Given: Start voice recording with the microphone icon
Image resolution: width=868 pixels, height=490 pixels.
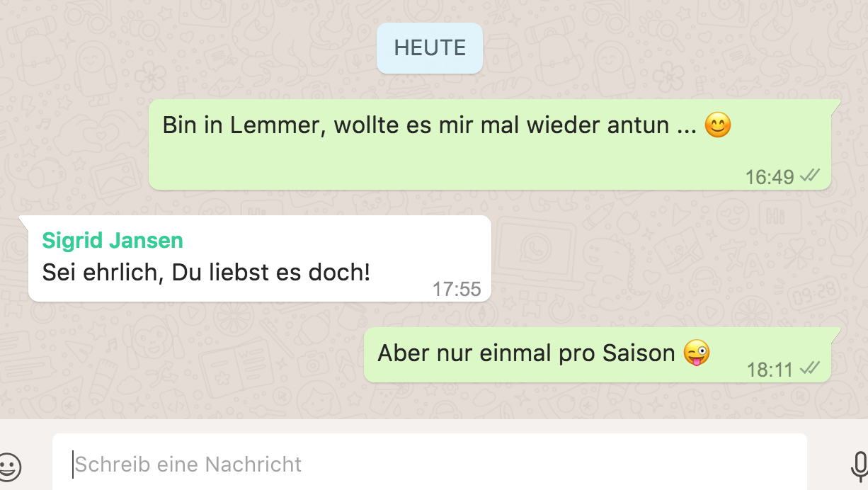Looking at the screenshot, I should 860,466.
